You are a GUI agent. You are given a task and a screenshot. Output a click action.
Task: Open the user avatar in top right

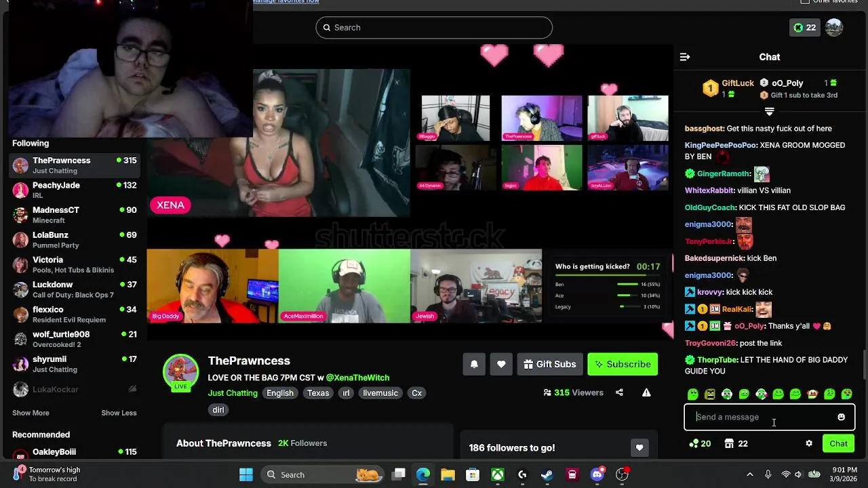coord(834,27)
